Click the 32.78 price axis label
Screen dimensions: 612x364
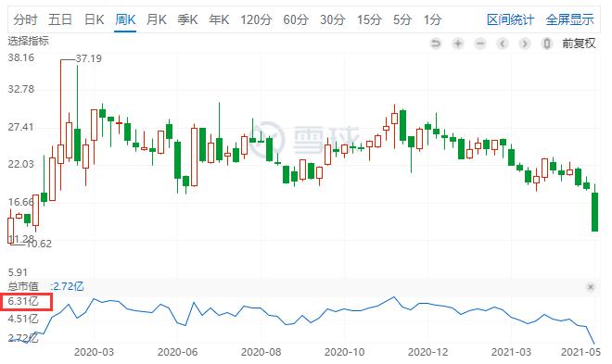point(21,89)
